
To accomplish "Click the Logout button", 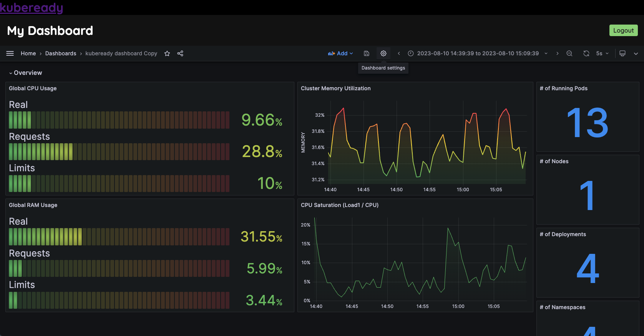I will tap(623, 30).
